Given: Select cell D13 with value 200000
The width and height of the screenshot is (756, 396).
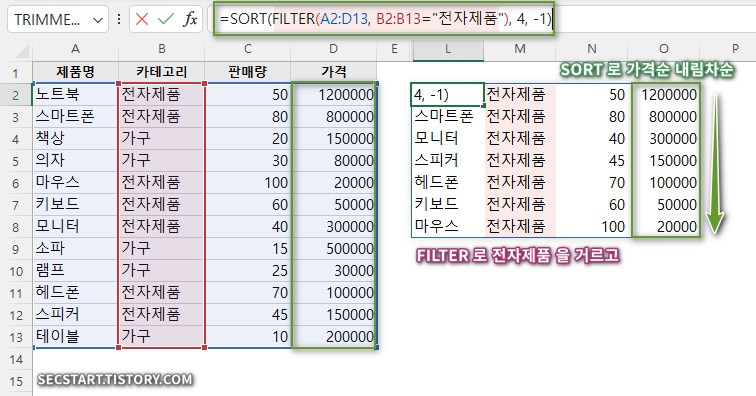Looking at the screenshot, I should click(334, 336).
